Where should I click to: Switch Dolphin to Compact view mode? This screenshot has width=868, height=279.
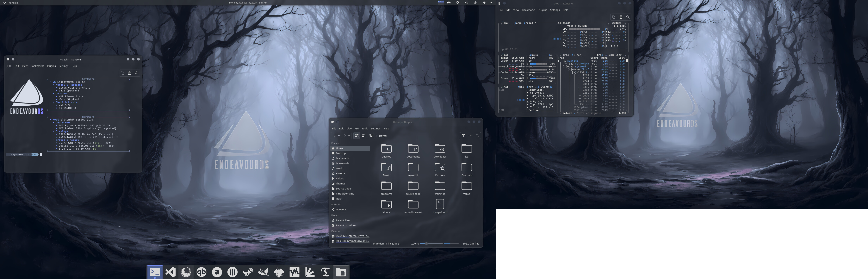click(x=364, y=136)
